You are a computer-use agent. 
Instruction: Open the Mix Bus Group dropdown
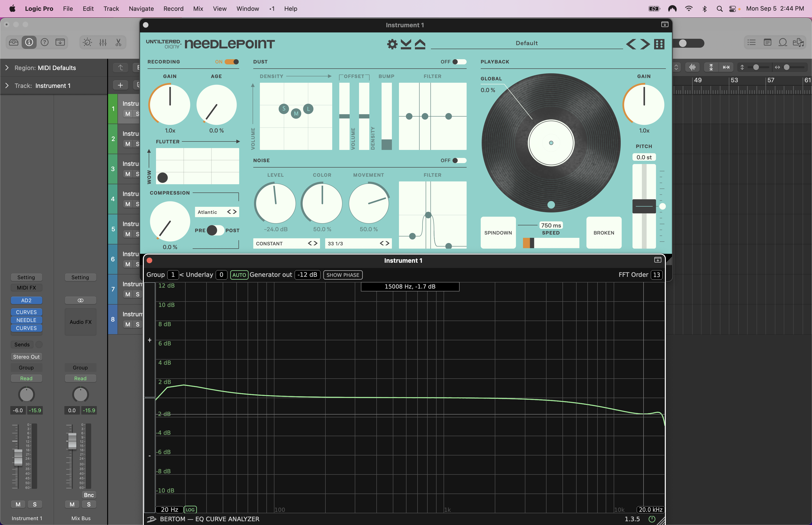pos(80,368)
